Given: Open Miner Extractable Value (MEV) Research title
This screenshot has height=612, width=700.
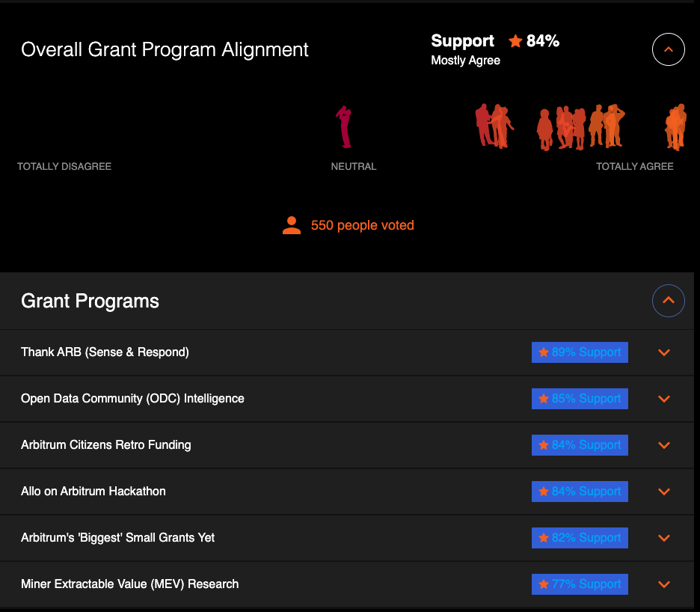Looking at the screenshot, I should click(130, 584).
